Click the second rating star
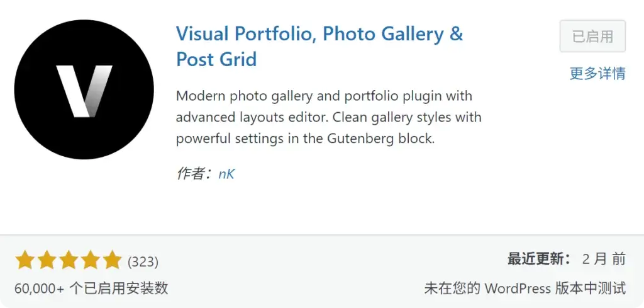Screen dimensions: 644x308 47,260
